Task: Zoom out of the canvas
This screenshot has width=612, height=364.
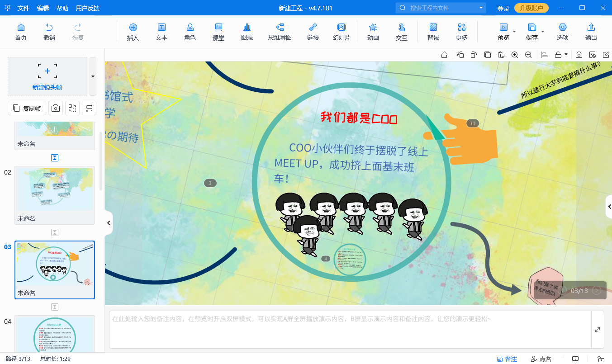Action: click(x=528, y=55)
